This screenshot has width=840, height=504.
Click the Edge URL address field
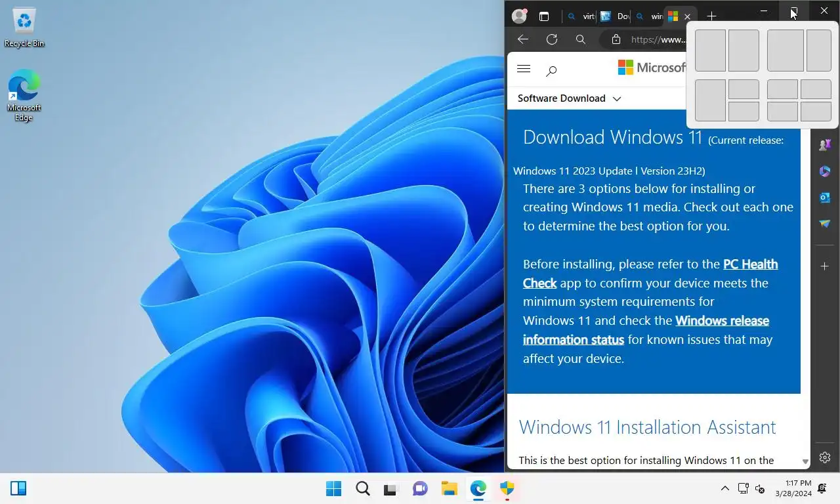(x=658, y=39)
